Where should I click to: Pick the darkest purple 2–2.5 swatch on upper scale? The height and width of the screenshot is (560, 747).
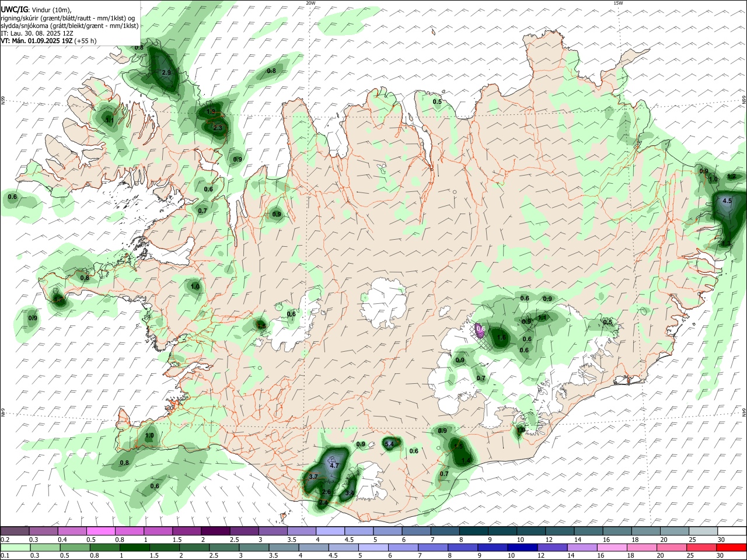tap(215, 531)
